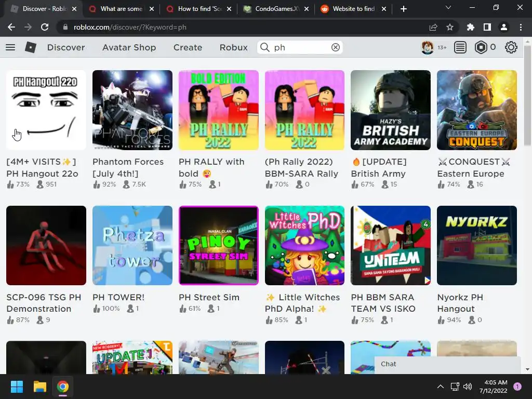Open the Hazy's British Army Academy thumbnail
532x399 pixels.
click(x=391, y=110)
